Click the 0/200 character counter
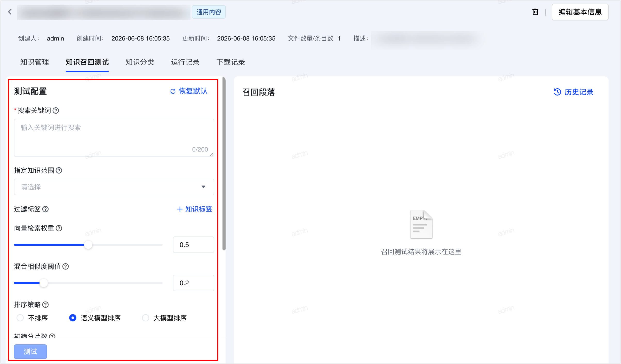 (x=200, y=149)
